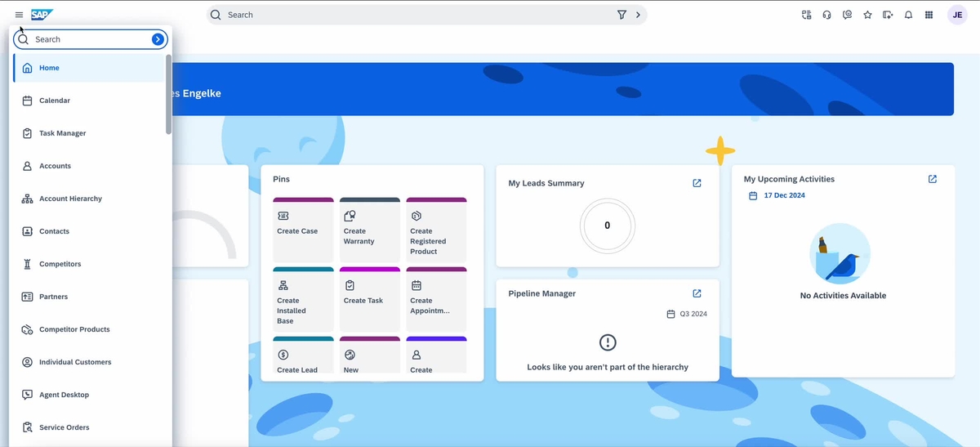Select Competitors menu entry

tap(88, 264)
